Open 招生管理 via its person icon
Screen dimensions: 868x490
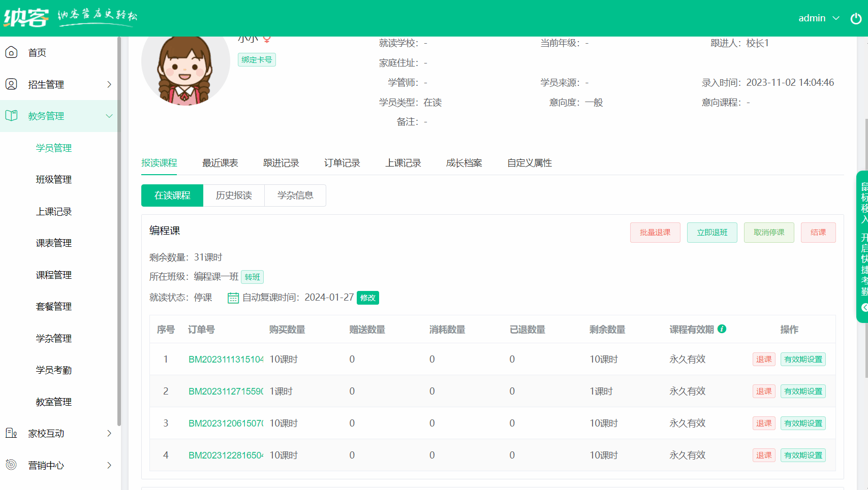coord(11,84)
